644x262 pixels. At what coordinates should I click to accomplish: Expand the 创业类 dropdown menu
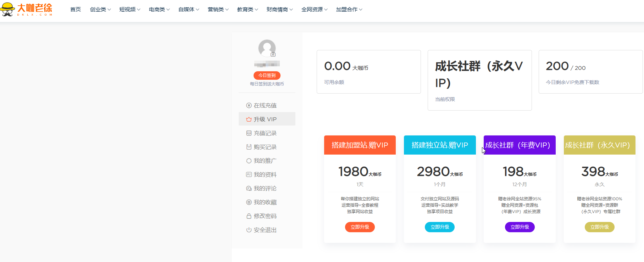coord(100,10)
